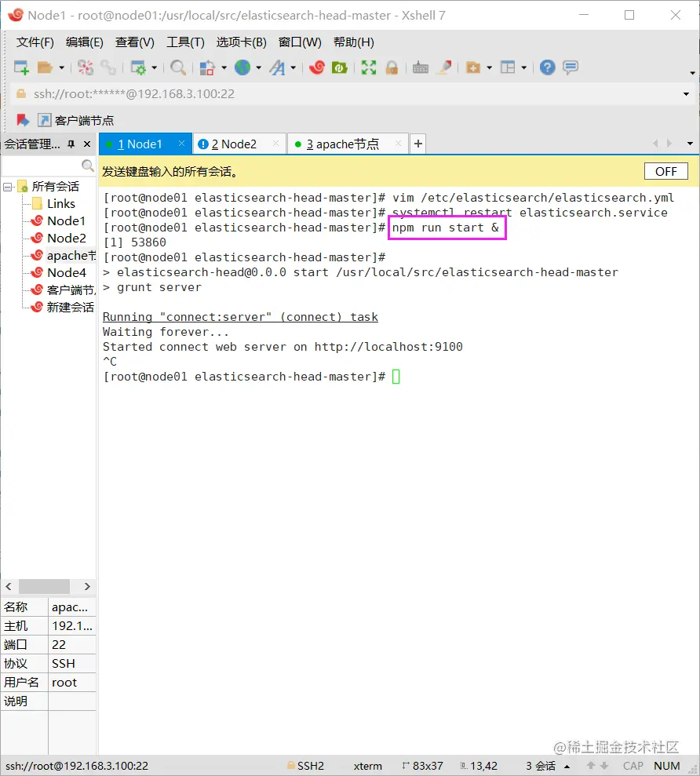Click the Reconnect link icon

108,67
